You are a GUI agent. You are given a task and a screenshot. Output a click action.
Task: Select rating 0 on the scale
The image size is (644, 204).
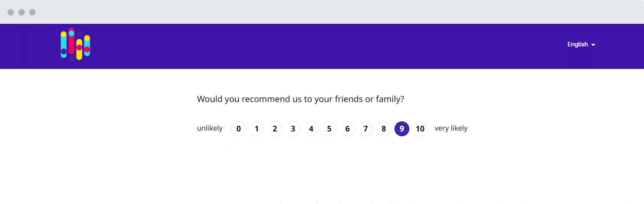(x=239, y=129)
